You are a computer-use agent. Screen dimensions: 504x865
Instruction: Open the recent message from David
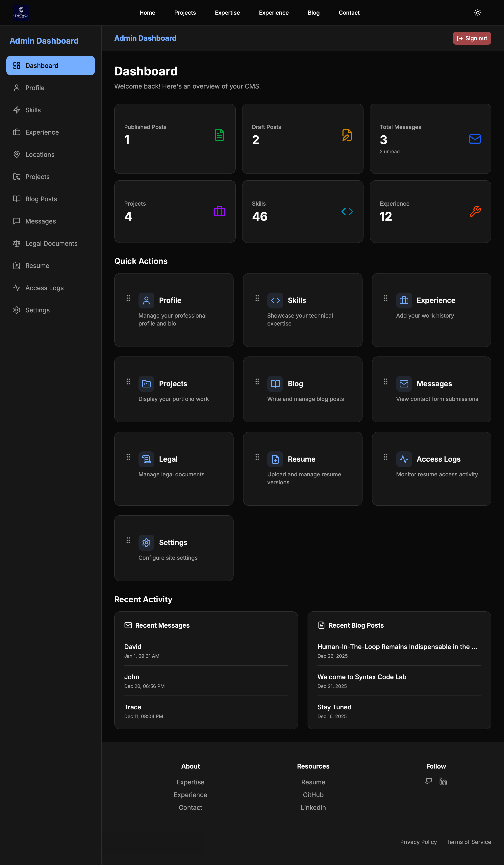pos(133,647)
